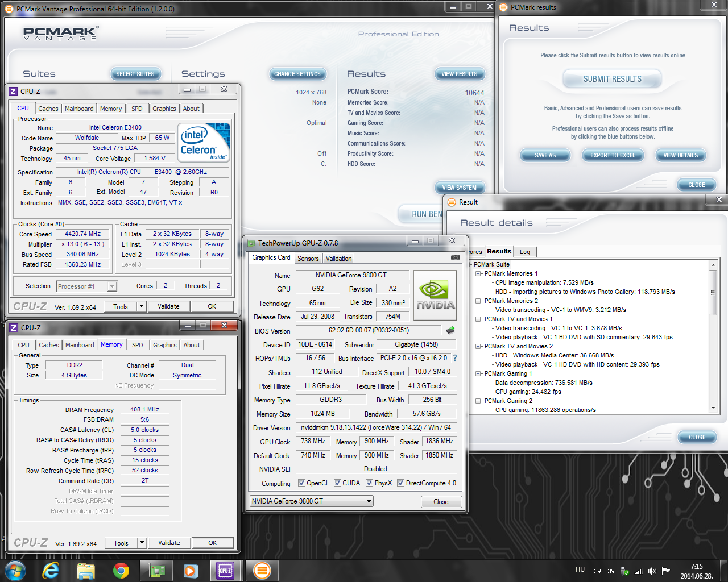Open Google Chrome from the taskbar
Screen dimensions: 728x582
(121, 571)
